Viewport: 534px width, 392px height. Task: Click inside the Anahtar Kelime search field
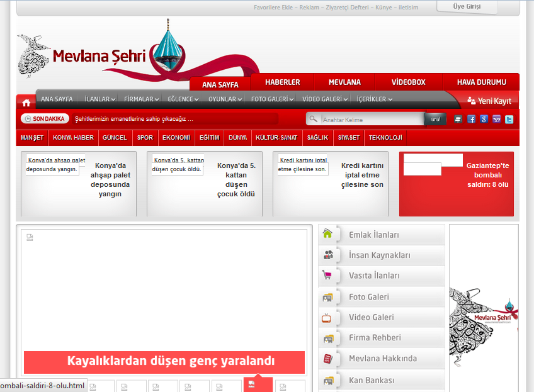click(370, 118)
